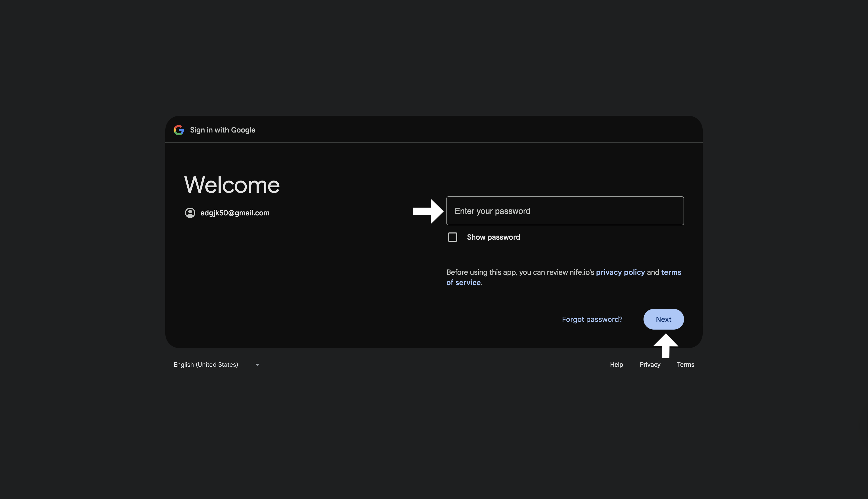Open nife.io's privacy policy link
Viewport: 868px width, 499px height.
(x=620, y=272)
